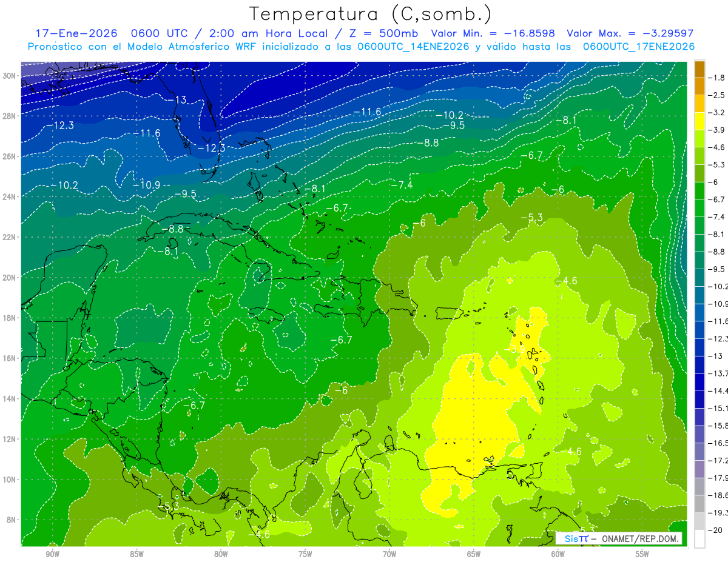The width and height of the screenshot is (728, 562).
Task: Click the latitude axis label '16N'
Action: 9,358
